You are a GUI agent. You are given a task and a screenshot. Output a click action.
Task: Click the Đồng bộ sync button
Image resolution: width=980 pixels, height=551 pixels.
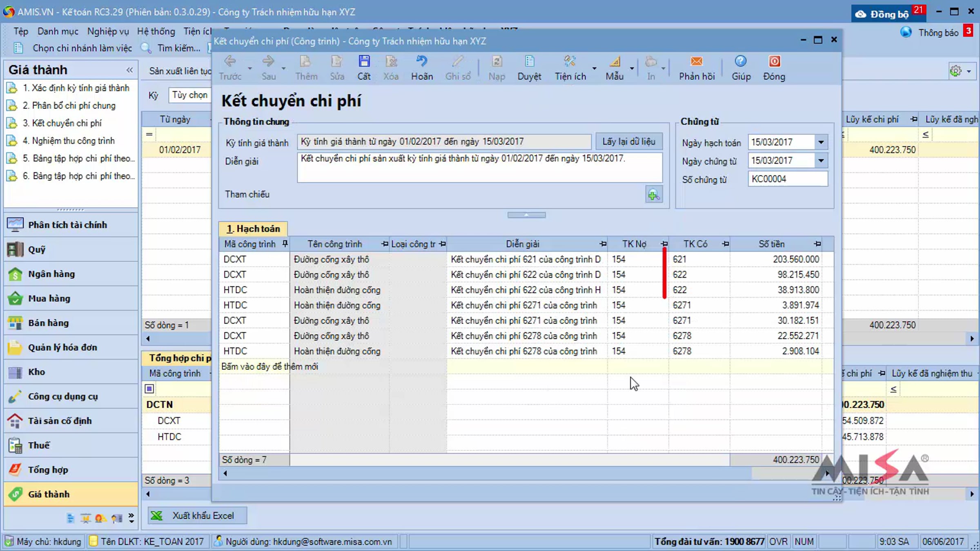pos(889,13)
